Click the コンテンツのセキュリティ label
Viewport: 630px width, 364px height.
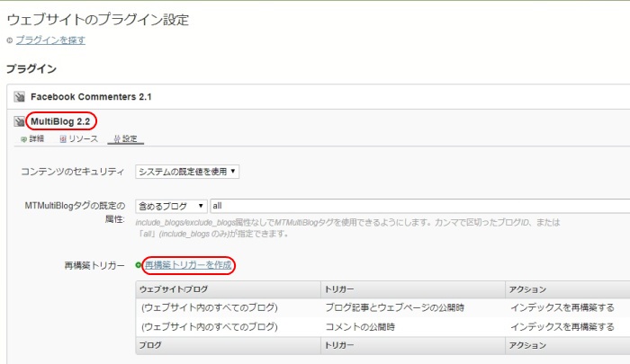(x=72, y=172)
